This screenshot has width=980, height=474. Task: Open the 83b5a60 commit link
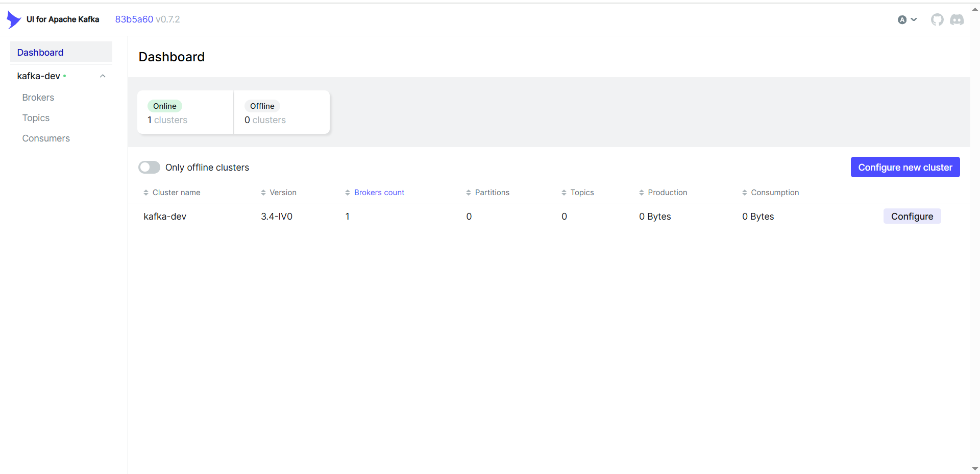134,19
